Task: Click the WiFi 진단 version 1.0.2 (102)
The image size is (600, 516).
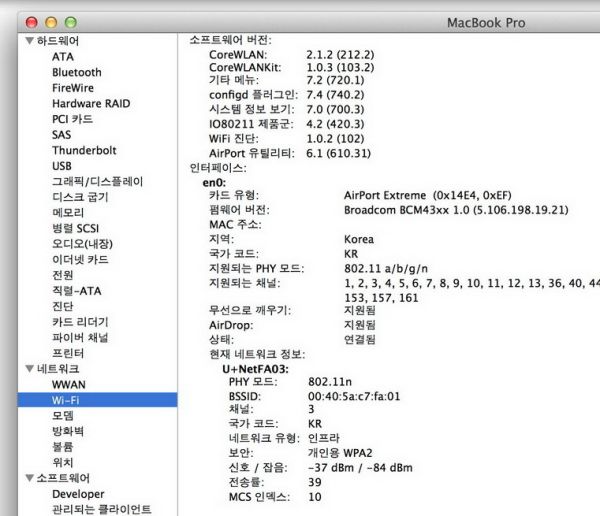Action: (x=335, y=139)
